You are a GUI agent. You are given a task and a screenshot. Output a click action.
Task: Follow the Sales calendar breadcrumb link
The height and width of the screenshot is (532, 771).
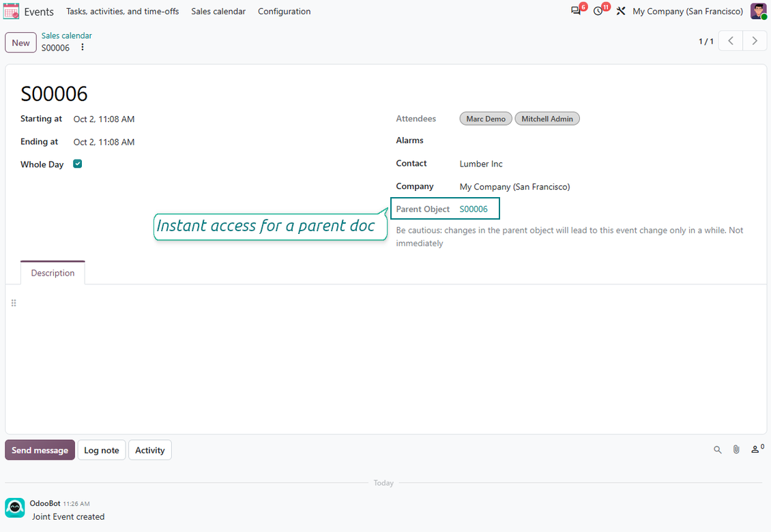(66, 35)
